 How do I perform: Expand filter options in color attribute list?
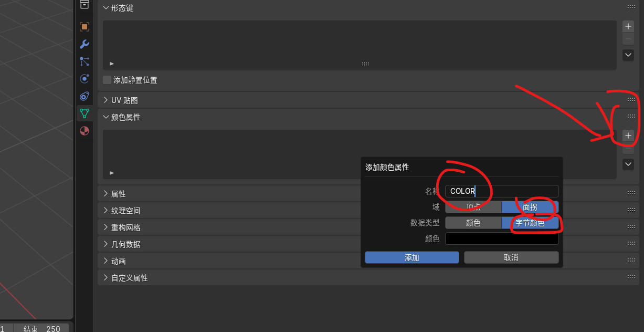(x=112, y=173)
